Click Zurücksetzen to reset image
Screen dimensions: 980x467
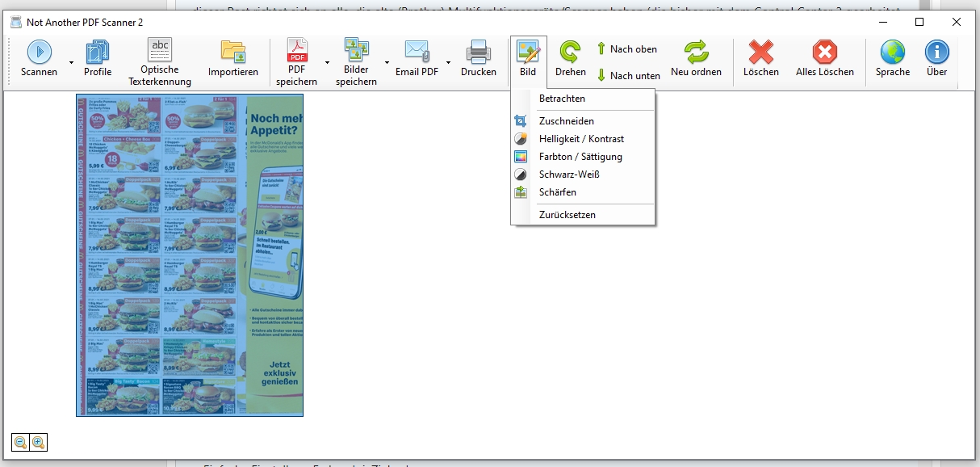[583, 215]
